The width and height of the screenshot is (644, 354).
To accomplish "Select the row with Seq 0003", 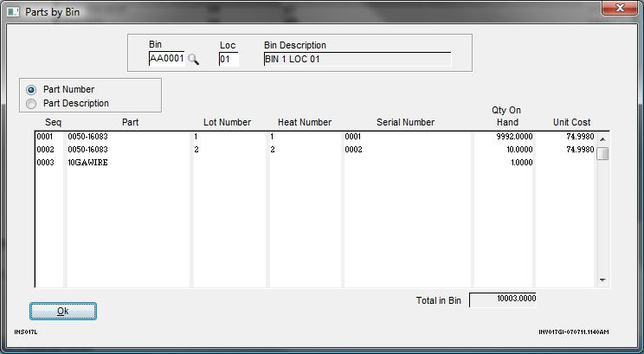I will 315,163.
